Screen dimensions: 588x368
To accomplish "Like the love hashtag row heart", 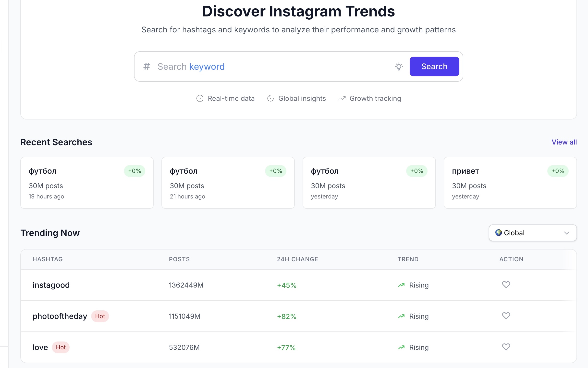I will 506,347.
